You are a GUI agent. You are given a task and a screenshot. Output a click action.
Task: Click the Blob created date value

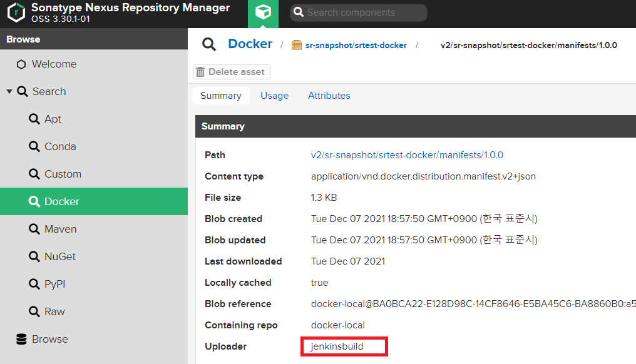click(424, 219)
